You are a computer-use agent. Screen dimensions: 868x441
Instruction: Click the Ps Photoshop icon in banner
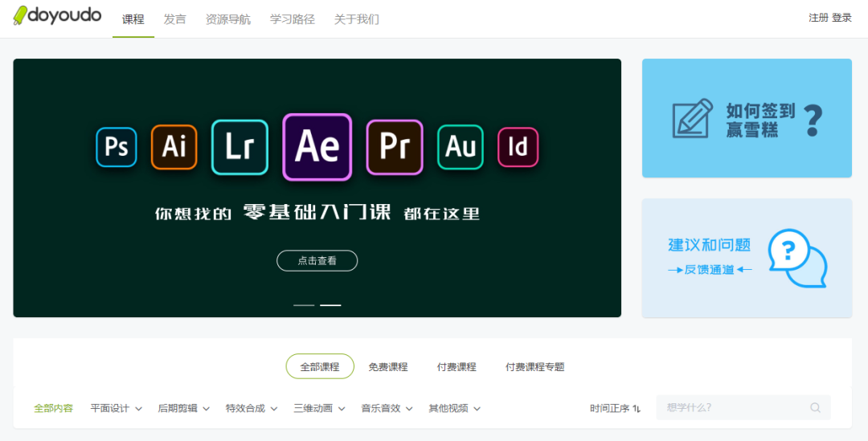tap(117, 147)
